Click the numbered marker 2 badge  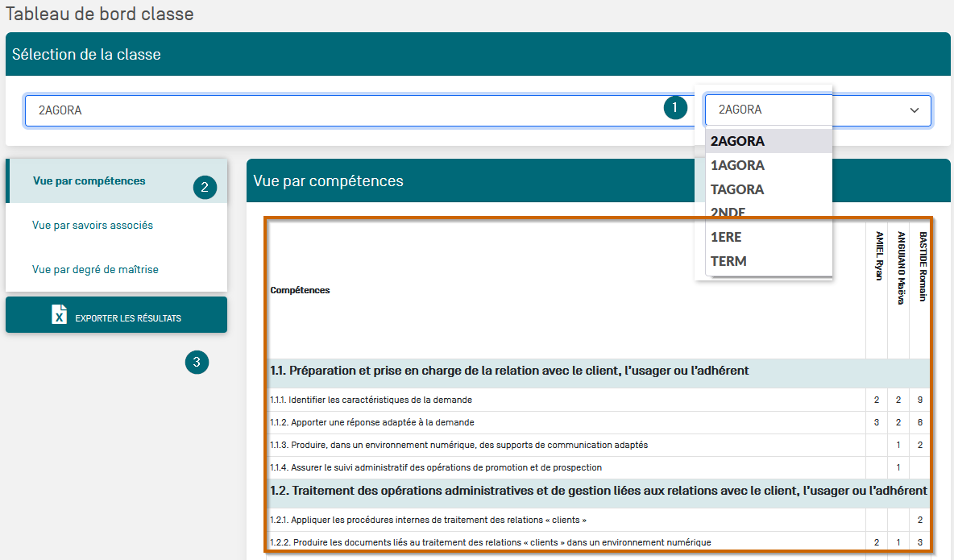click(x=205, y=188)
